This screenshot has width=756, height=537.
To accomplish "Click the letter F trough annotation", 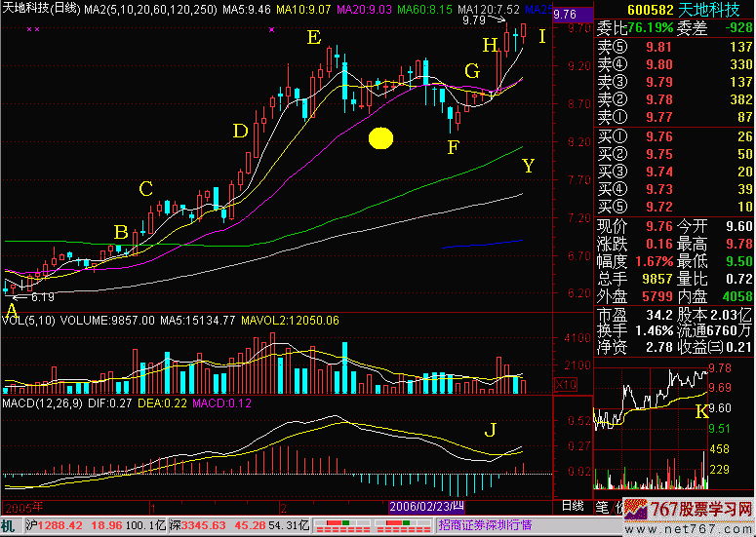I will click(453, 147).
